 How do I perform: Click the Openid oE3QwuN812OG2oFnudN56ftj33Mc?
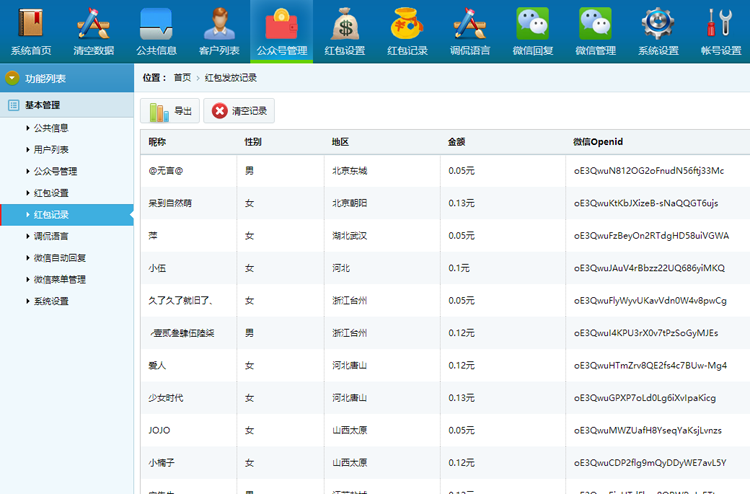pyautogui.click(x=649, y=171)
